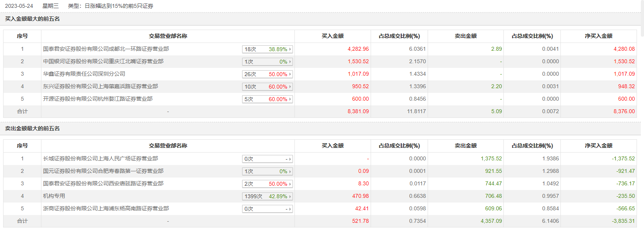
Task: Open 国元证券合肥寿春路第一证券营业部 link
Action: [x=103, y=171]
